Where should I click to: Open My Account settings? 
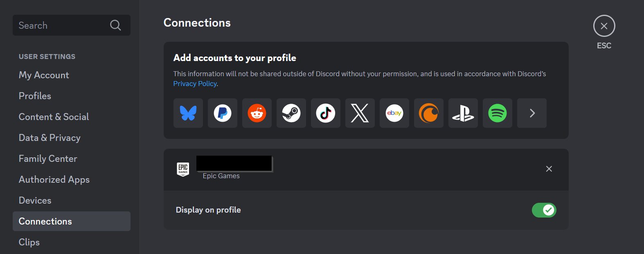coord(44,75)
